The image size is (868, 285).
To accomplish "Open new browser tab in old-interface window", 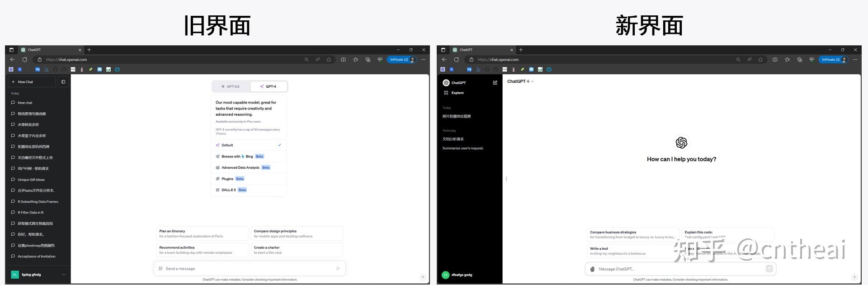I will [89, 50].
